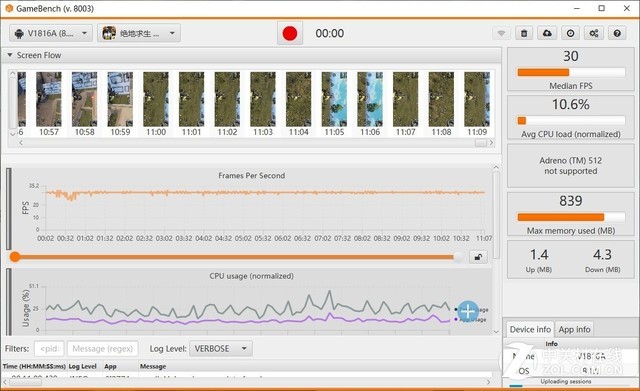Click the Time column header
This screenshot has height=391, width=640.
click(34, 367)
